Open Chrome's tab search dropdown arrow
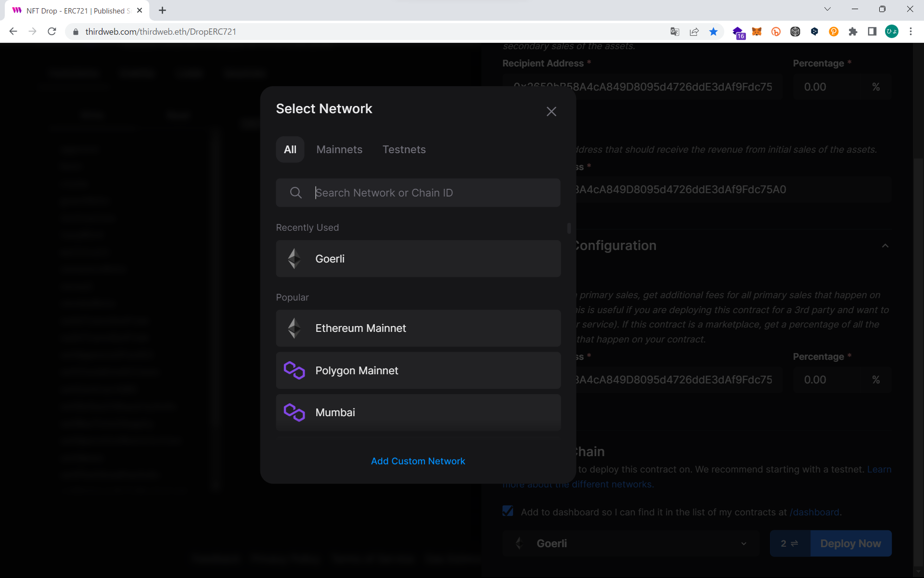 (827, 9)
